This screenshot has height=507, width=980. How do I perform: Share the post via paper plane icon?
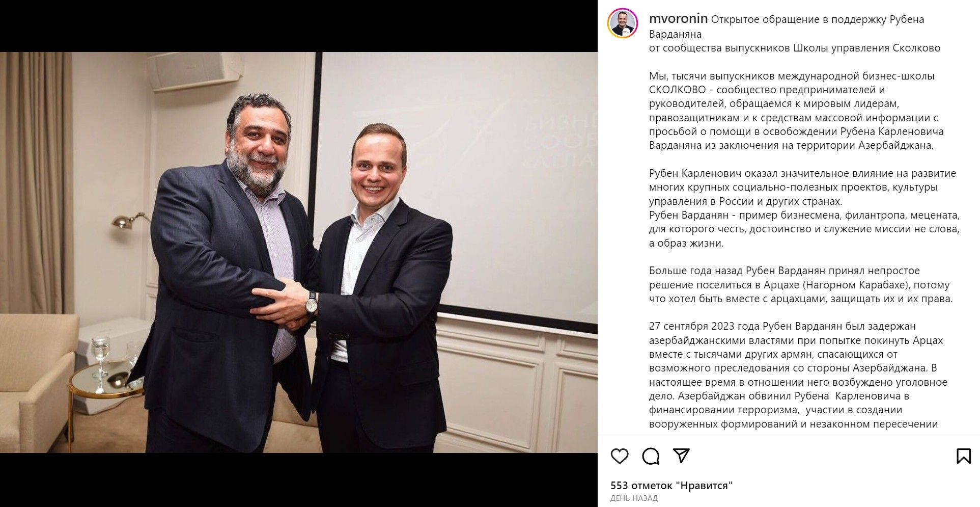(x=682, y=456)
